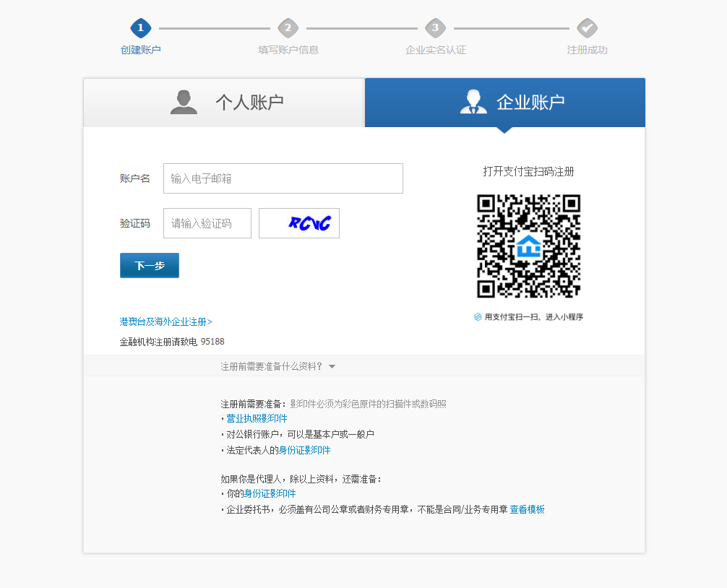
Task: Click the mini-program icon beside 用支付宝扫一扫
Action: [x=478, y=317]
